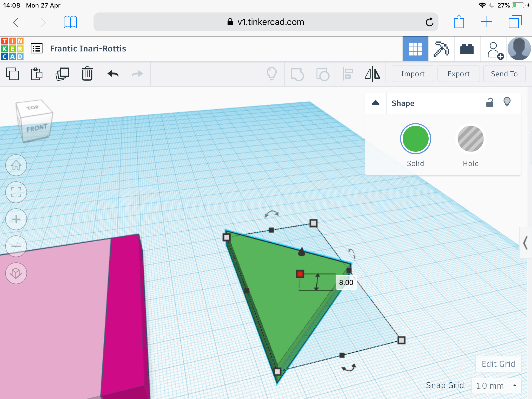Reload the tinkercad page
This screenshot has width=532, height=399.
pyautogui.click(x=429, y=22)
